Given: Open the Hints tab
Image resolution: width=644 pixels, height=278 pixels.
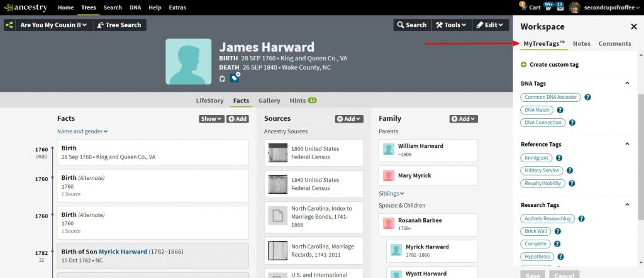Looking at the screenshot, I should click(303, 101).
